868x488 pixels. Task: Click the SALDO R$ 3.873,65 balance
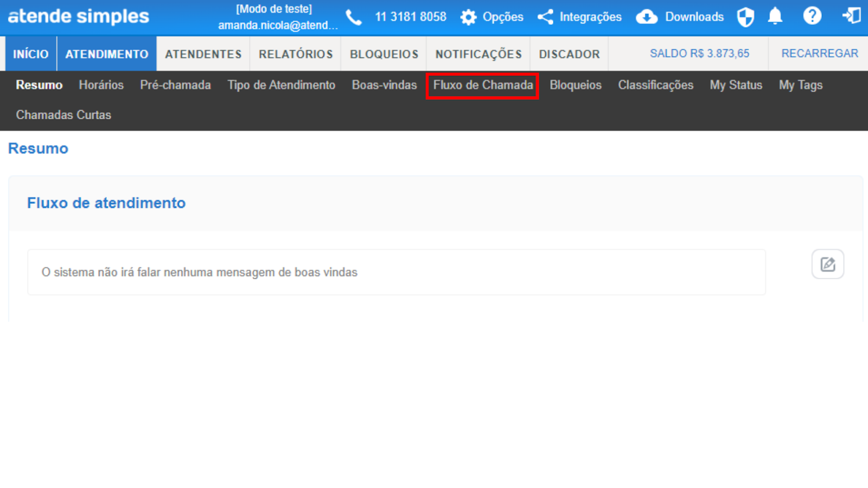pos(699,54)
